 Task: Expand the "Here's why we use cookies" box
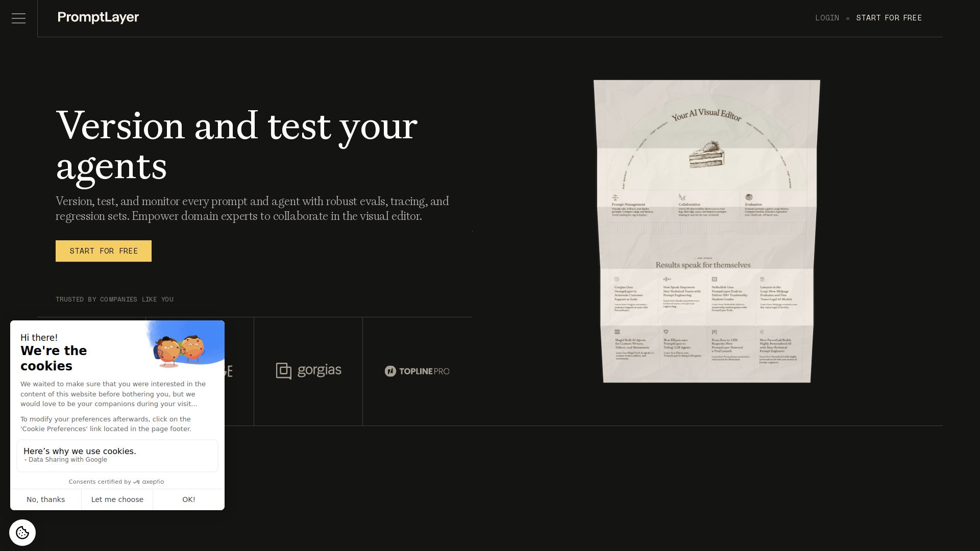[117, 455]
